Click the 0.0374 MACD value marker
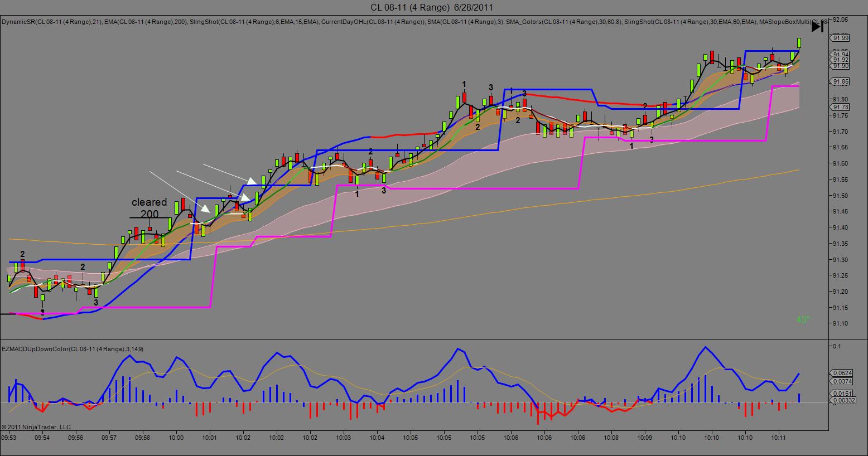The height and width of the screenshot is (456, 868). coord(841,381)
